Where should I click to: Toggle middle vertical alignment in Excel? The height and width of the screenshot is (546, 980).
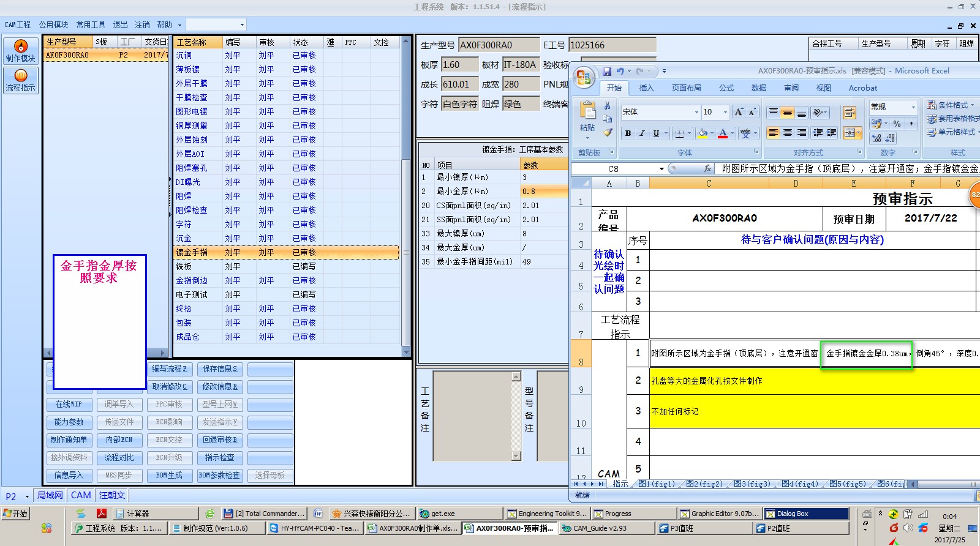[788, 112]
